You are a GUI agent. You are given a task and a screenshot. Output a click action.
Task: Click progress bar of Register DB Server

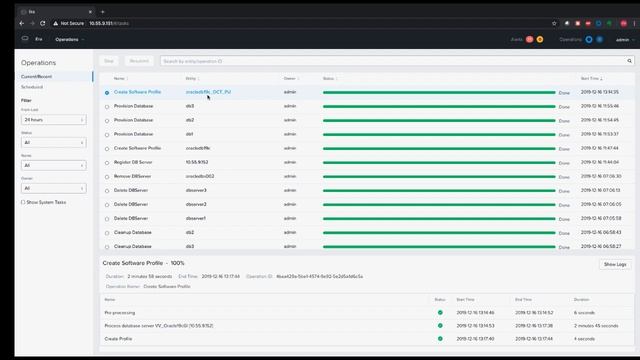point(439,163)
